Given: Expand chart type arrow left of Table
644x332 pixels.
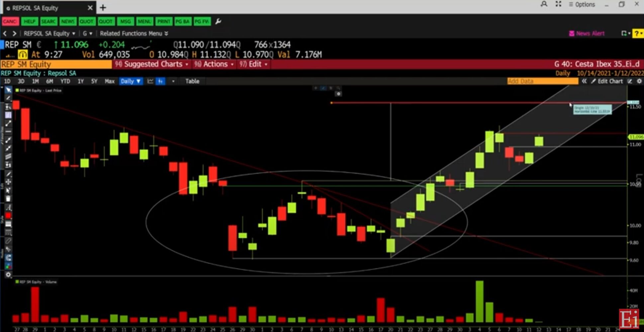Looking at the screenshot, I should pyautogui.click(x=173, y=81).
